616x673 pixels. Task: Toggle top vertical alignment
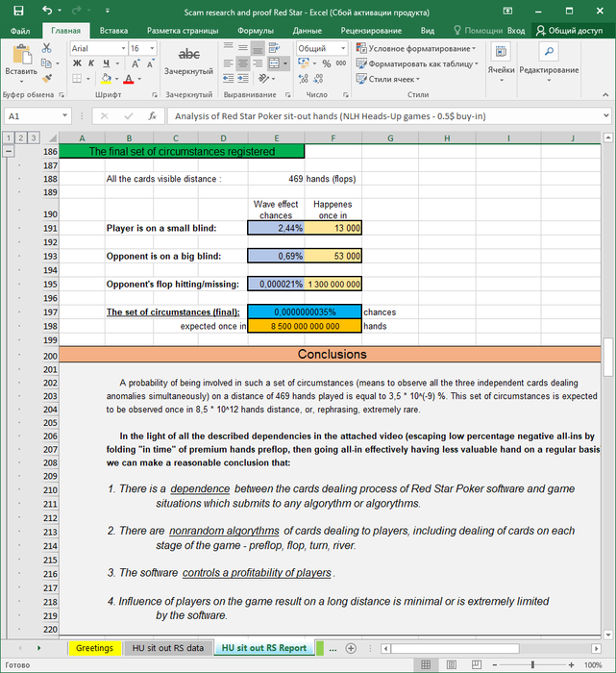[x=228, y=48]
